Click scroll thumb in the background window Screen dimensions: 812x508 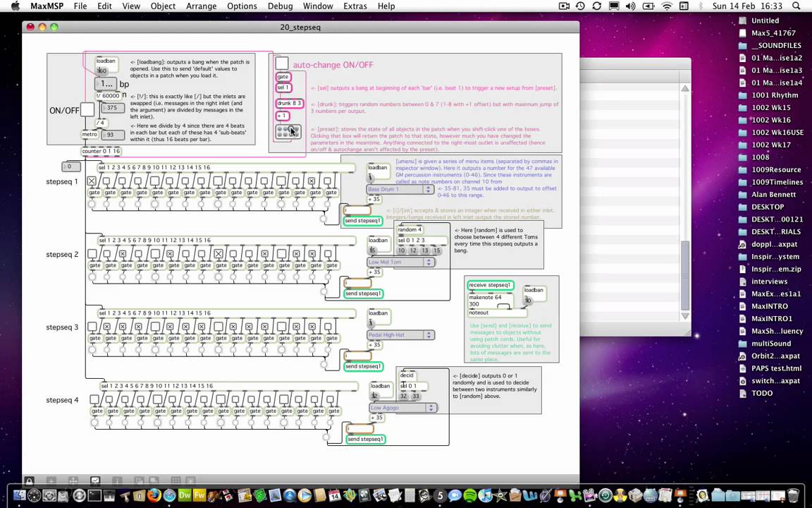(x=684, y=276)
